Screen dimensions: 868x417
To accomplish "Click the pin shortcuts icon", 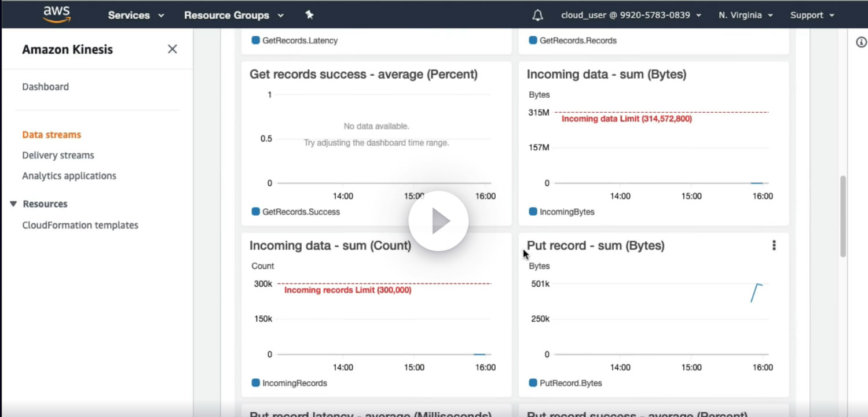I will point(309,15).
